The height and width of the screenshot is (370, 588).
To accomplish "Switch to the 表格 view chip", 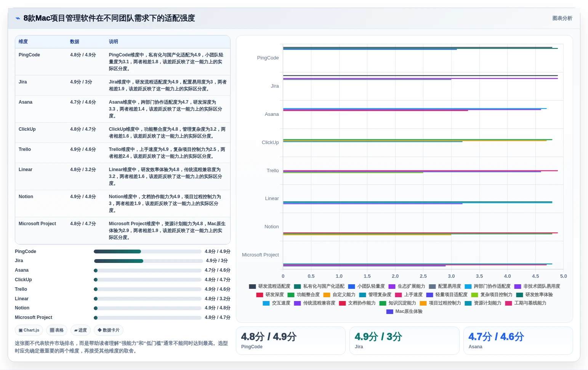I will (x=57, y=330).
